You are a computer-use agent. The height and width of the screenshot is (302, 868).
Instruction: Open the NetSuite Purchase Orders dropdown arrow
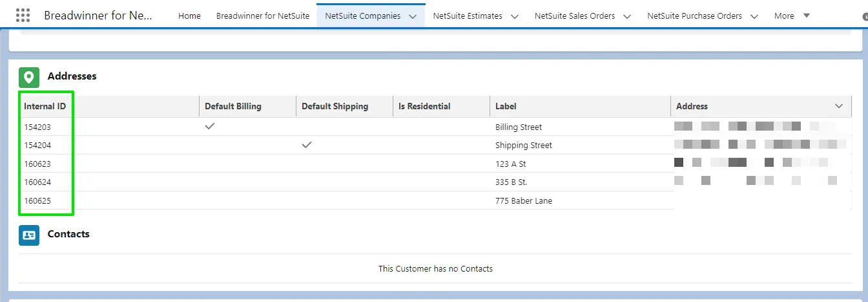click(x=754, y=16)
